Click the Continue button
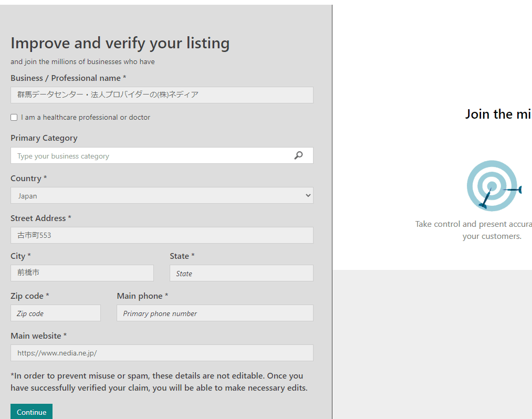The width and height of the screenshot is (532, 419). tap(32, 412)
